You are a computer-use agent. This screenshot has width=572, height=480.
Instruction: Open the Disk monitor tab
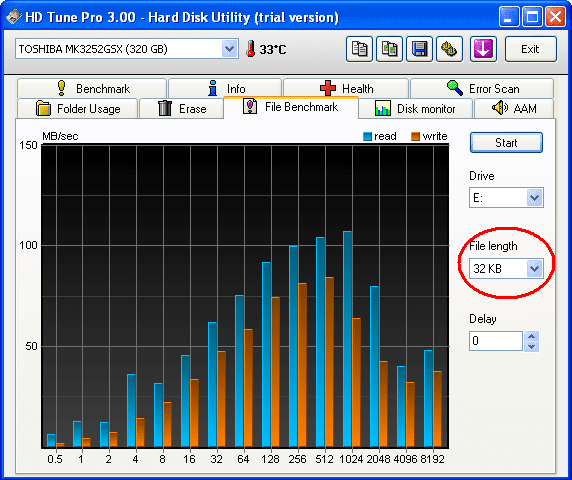(416, 109)
